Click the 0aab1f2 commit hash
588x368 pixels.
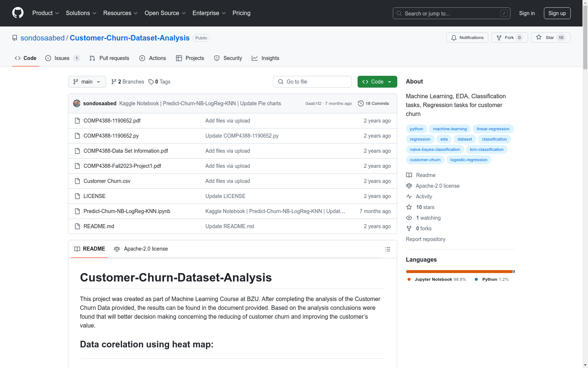(313, 103)
